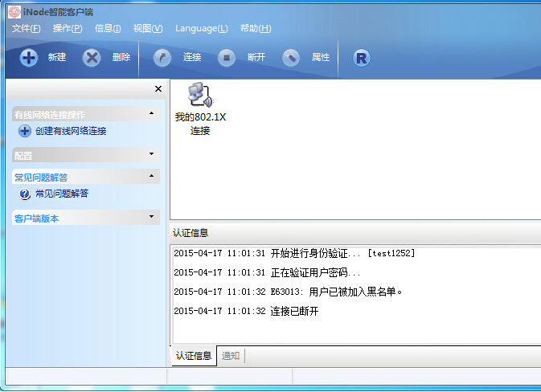
Task: Click the iNode application logo in title bar
Action: coord(14,12)
